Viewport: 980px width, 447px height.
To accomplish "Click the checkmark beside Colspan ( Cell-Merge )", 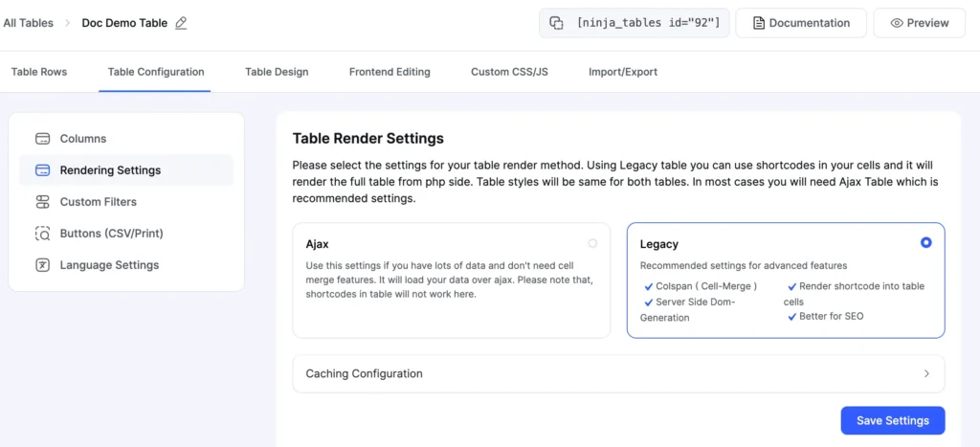I will [x=648, y=287].
